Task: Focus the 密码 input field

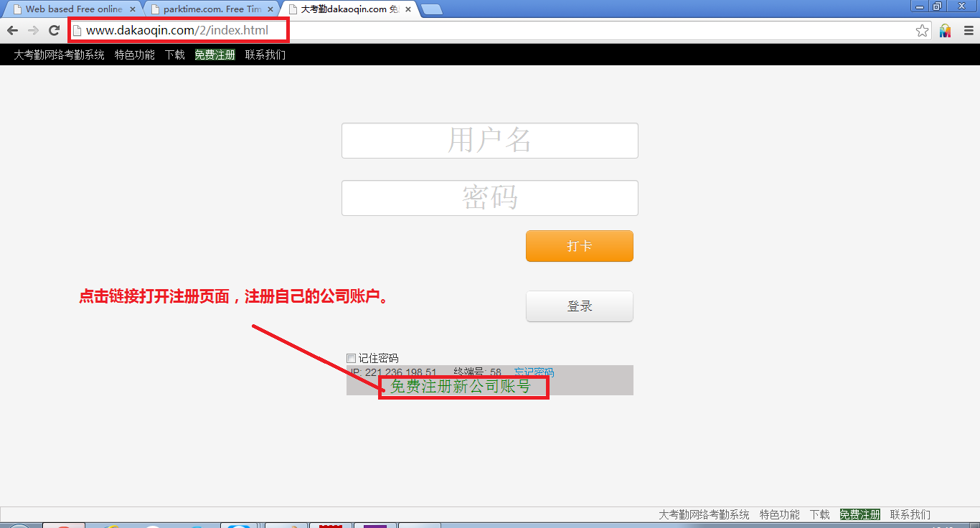Action: click(x=489, y=198)
